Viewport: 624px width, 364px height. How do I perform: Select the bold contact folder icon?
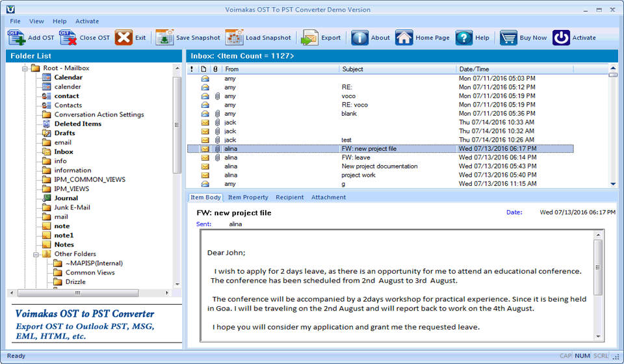point(47,96)
